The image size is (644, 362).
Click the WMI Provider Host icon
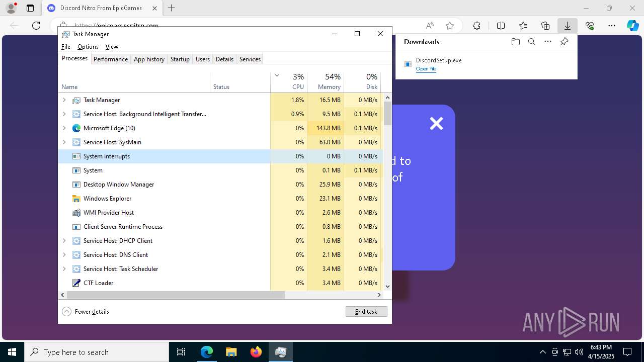coord(76,213)
